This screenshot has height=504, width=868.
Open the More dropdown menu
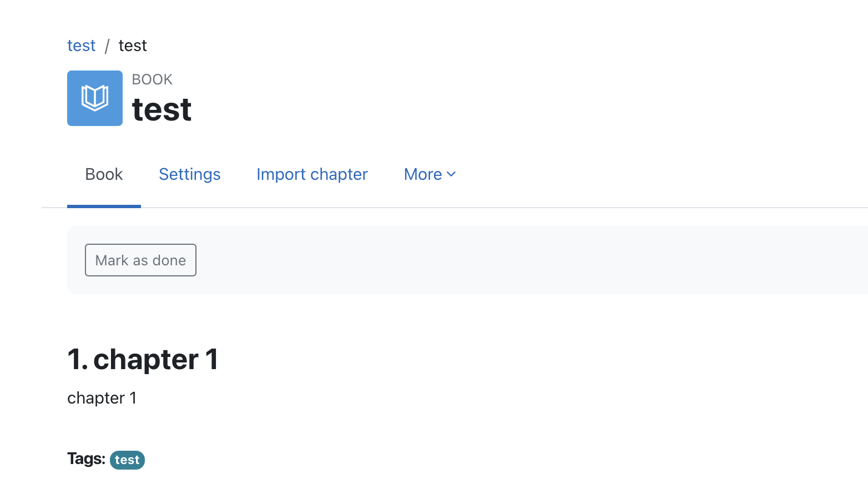coord(430,174)
